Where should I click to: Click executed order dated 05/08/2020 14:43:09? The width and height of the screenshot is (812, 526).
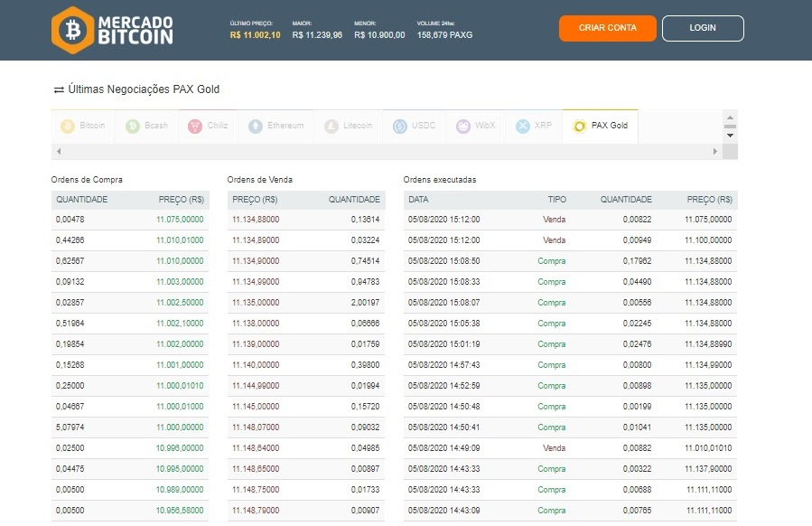pyautogui.click(x=570, y=511)
